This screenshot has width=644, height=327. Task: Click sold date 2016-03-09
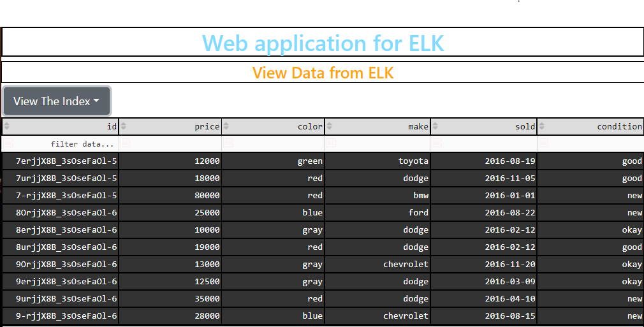[x=484, y=282]
